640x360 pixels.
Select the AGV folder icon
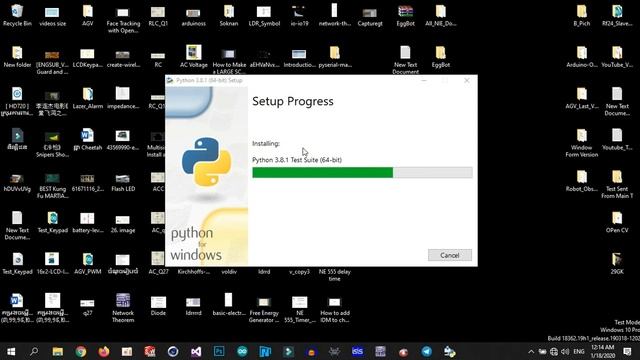87,16
